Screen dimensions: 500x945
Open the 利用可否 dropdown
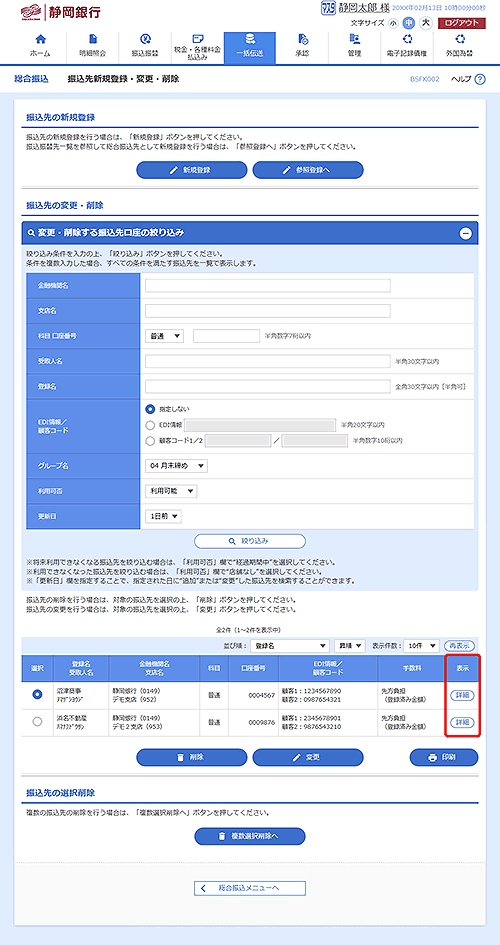[x=171, y=491]
